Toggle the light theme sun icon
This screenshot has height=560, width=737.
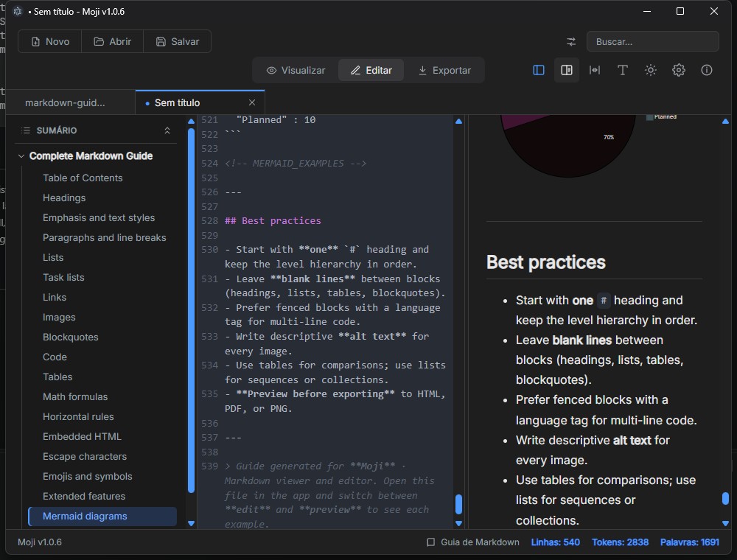[651, 71]
